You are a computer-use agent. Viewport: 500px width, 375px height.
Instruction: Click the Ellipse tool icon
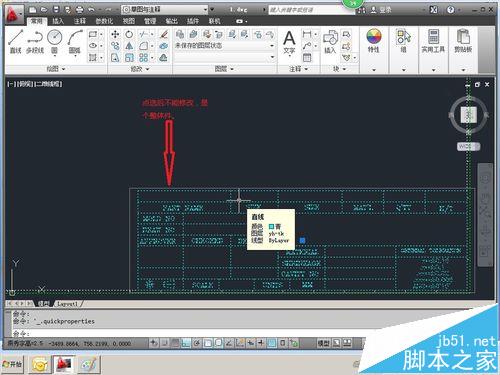pos(93,46)
